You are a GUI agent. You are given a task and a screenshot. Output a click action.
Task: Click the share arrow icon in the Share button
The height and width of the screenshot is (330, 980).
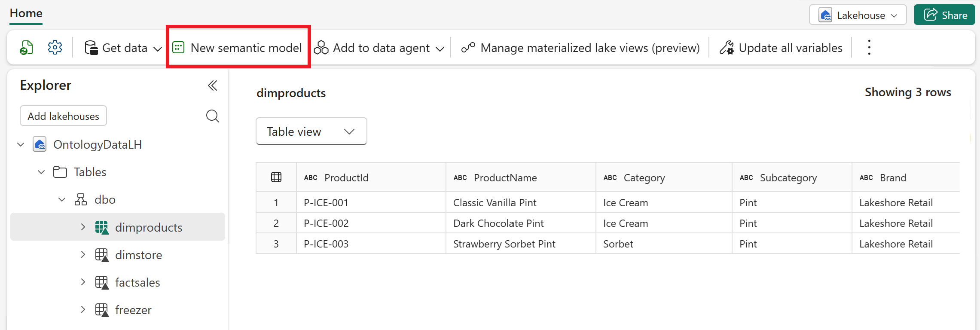pos(931,15)
